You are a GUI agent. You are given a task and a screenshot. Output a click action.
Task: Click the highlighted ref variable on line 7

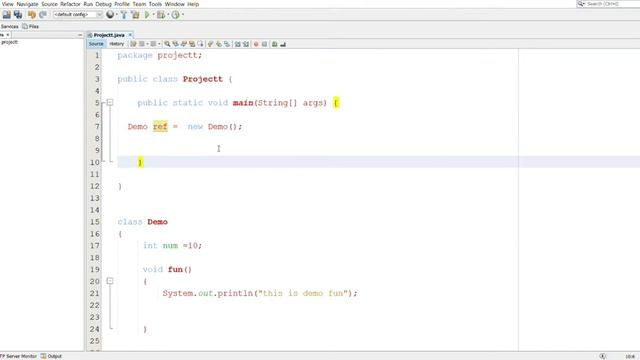point(160,127)
